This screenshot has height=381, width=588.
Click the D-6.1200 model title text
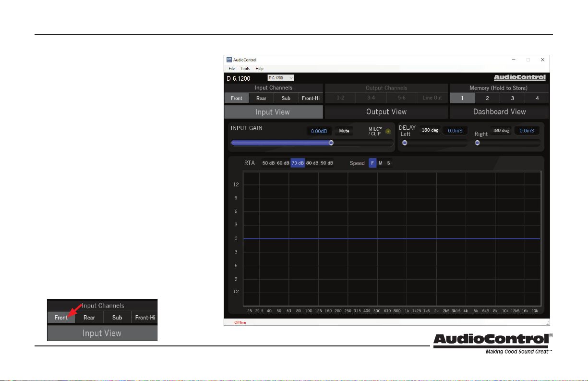[238, 78]
